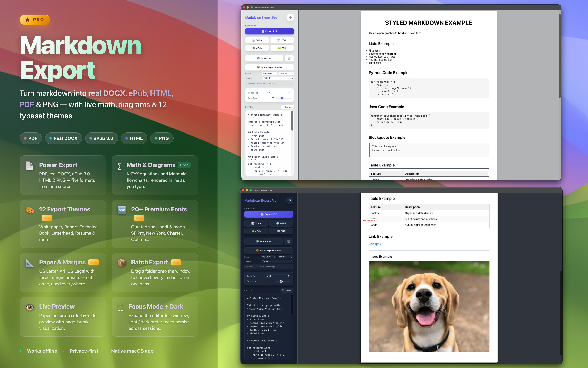Screen dimensions: 588x368
Task: Click the Free badge on Math & Diagrams
Action: pos(184,165)
